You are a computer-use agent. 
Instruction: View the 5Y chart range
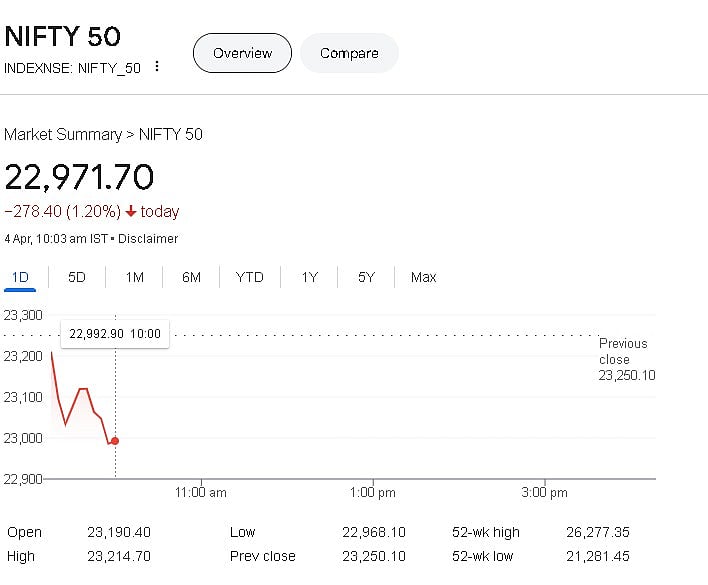pyautogui.click(x=366, y=277)
